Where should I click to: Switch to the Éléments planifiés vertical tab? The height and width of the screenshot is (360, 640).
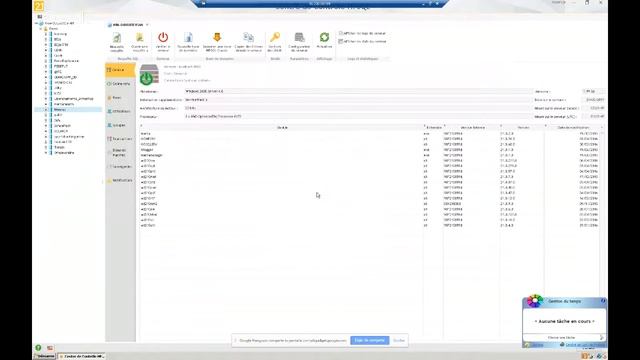click(x=120, y=153)
